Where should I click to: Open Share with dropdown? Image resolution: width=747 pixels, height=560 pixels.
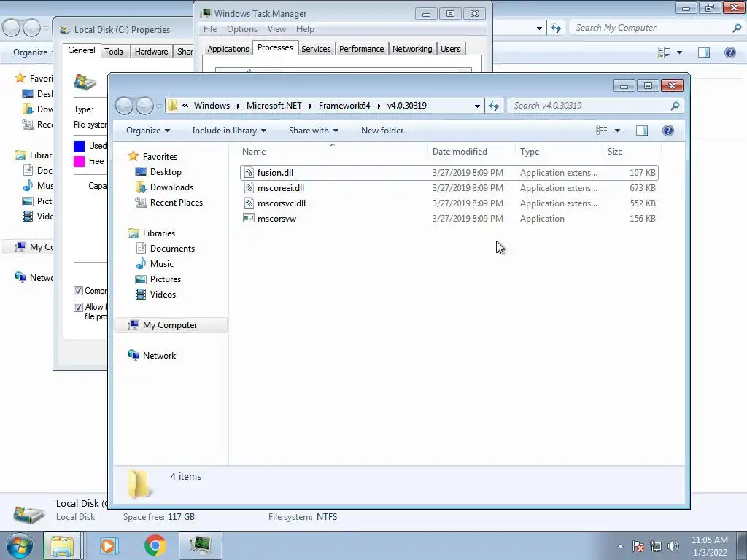coord(314,131)
